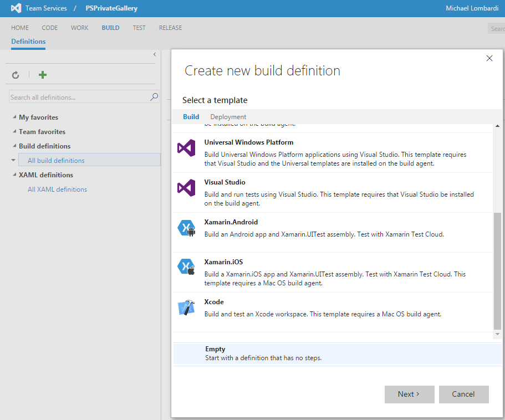This screenshot has width=505, height=420.
Task: Close the Create new build definition dialog
Action: tap(489, 58)
